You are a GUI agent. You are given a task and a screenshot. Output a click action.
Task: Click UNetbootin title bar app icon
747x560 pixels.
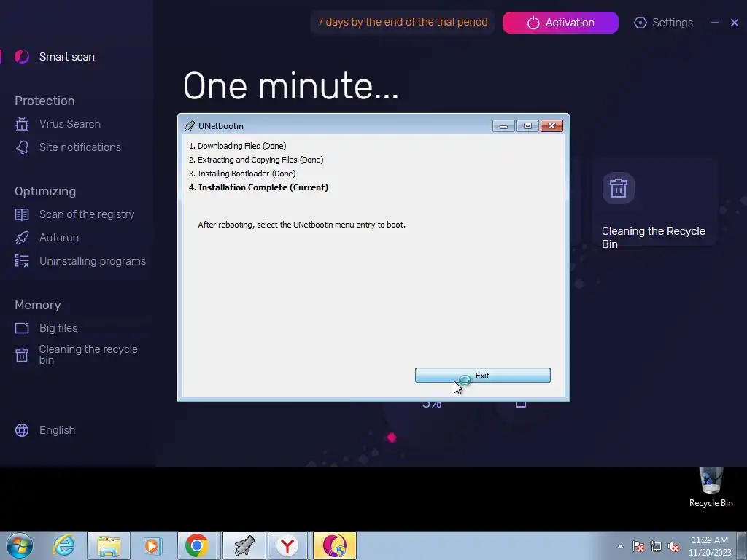pos(190,125)
